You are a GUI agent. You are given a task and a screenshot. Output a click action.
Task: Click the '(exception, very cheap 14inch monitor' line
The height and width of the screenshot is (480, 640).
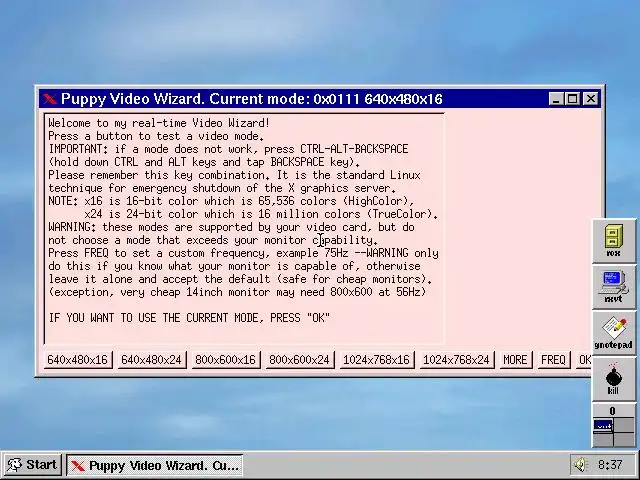pos(237,292)
